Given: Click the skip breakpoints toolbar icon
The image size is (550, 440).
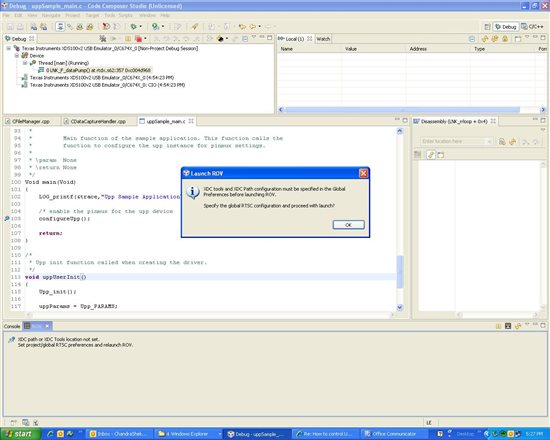Looking at the screenshot, I should [70, 27].
